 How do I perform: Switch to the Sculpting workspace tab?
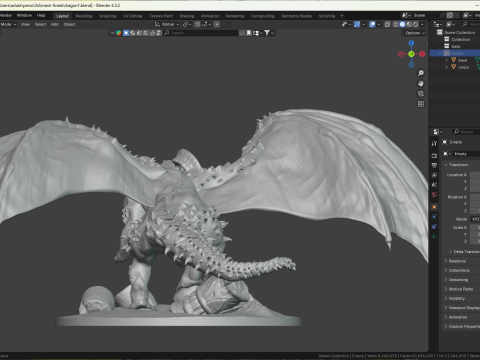coord(108,16)
